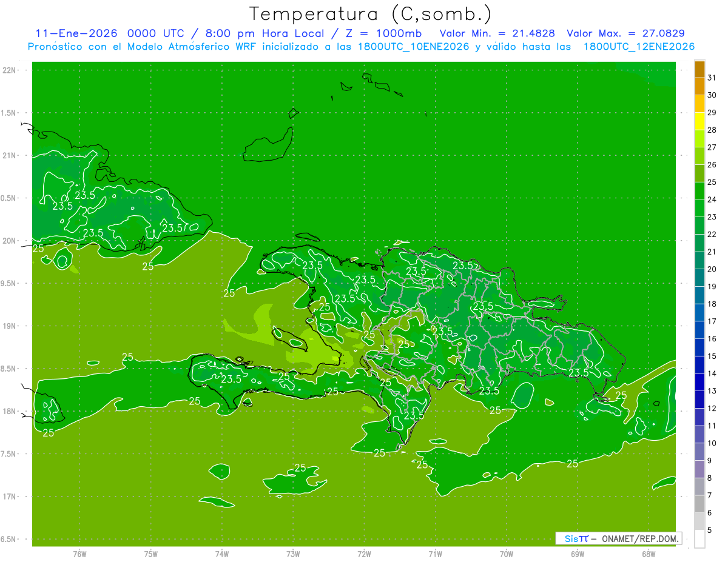
Task: Click the longitude axis label "68W"
Action: [649, 554]
